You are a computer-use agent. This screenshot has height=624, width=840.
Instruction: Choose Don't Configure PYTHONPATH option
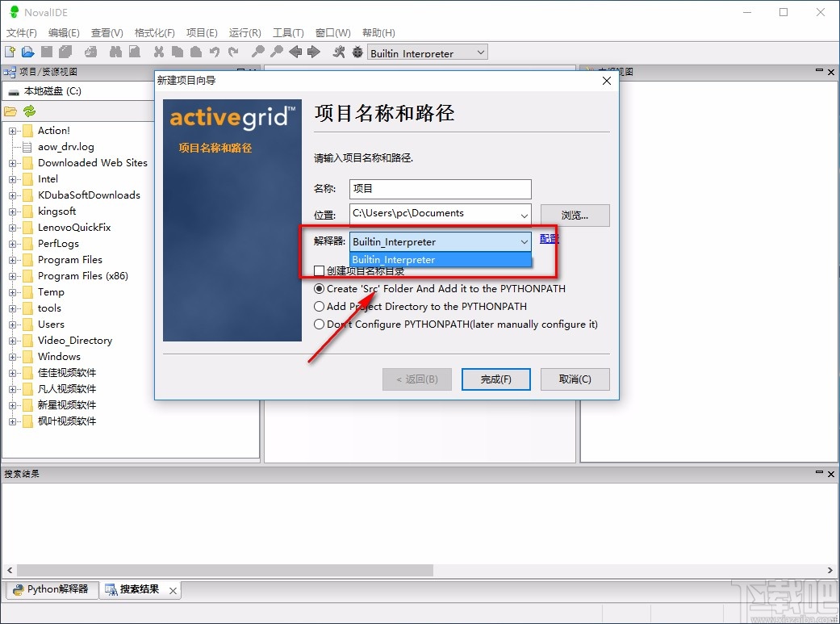point(320,323)
